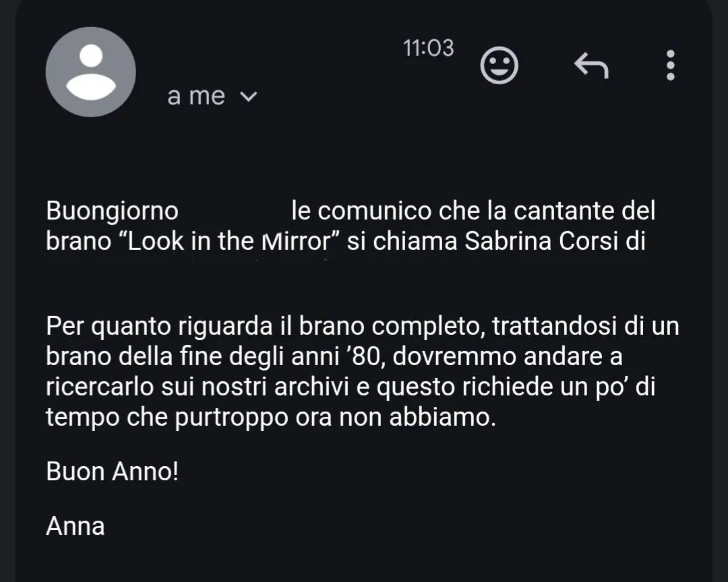Open the sender's profile avatar
Screen dimensions: 728x582
point(91,72)
